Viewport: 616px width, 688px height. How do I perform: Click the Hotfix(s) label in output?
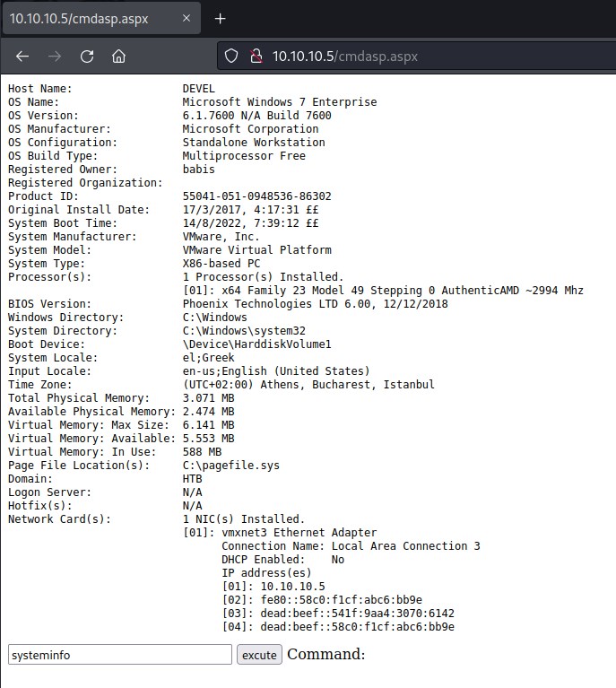(x=40, y=506)
